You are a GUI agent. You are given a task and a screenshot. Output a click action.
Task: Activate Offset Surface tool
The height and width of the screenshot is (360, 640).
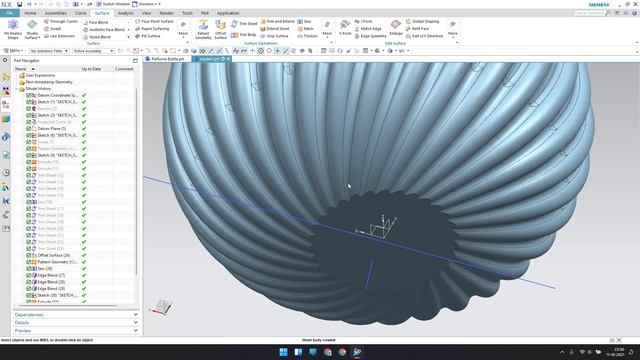220,29
